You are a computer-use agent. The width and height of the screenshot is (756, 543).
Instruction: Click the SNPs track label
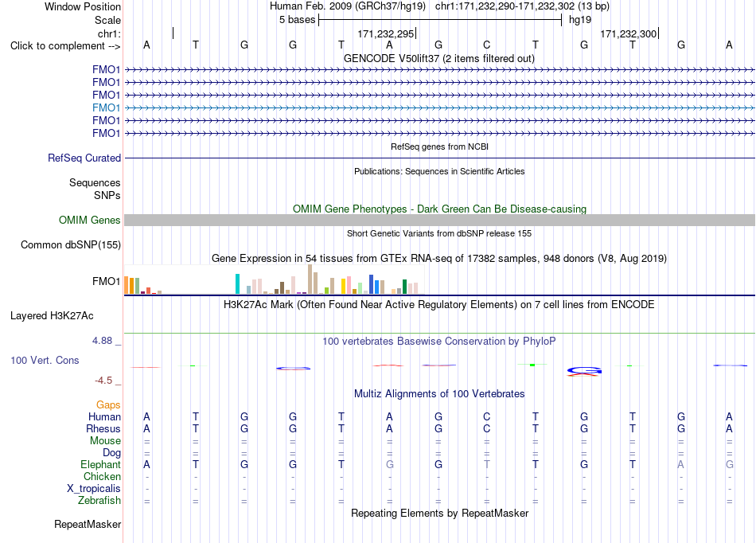point(107,195)
